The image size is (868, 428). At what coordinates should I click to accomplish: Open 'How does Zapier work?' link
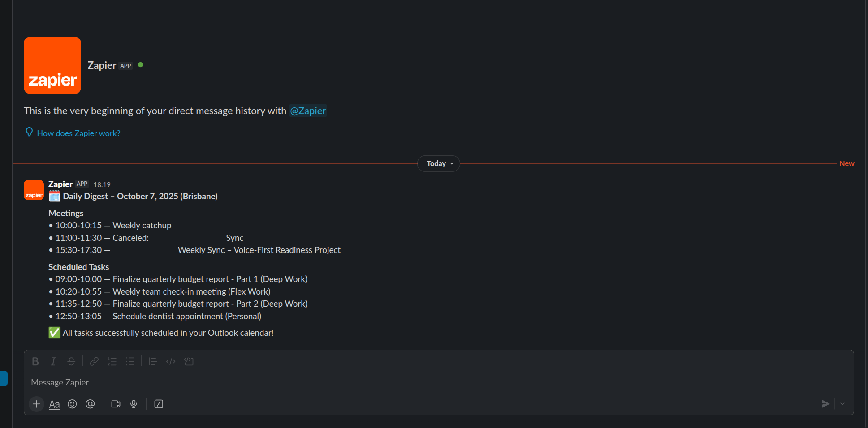78,133
